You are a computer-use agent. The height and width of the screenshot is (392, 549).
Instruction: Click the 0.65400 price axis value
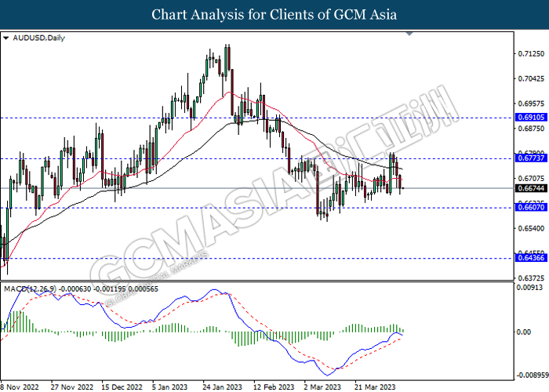tap(531, 228)
